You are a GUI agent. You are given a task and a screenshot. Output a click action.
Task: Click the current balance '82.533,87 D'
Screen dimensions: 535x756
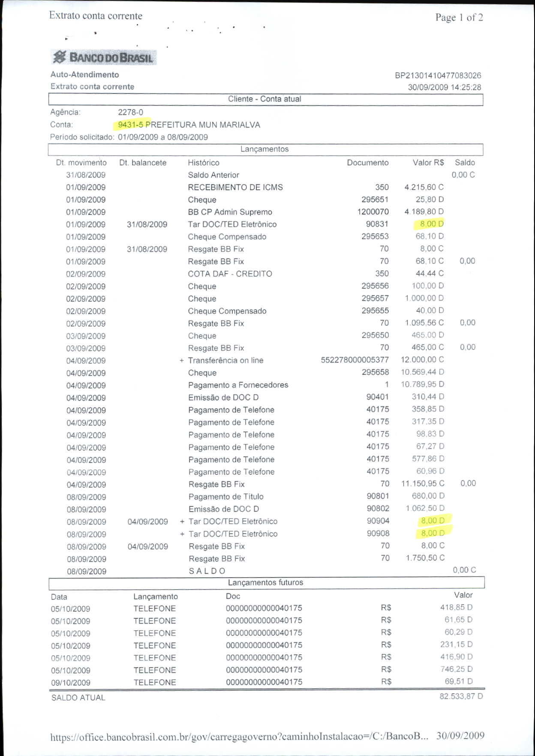pyautogui.click(x=461, y=697)
